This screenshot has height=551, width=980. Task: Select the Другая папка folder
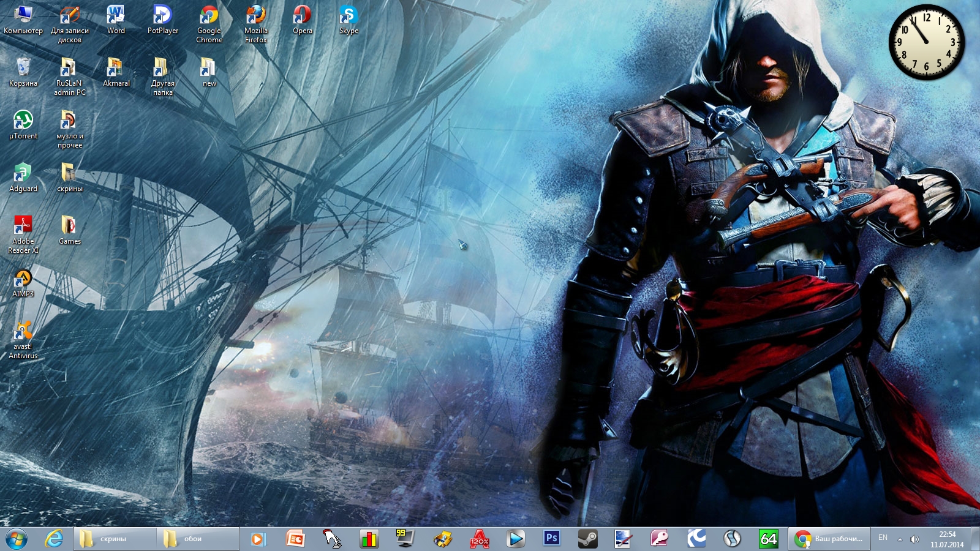tap(162, 77)
